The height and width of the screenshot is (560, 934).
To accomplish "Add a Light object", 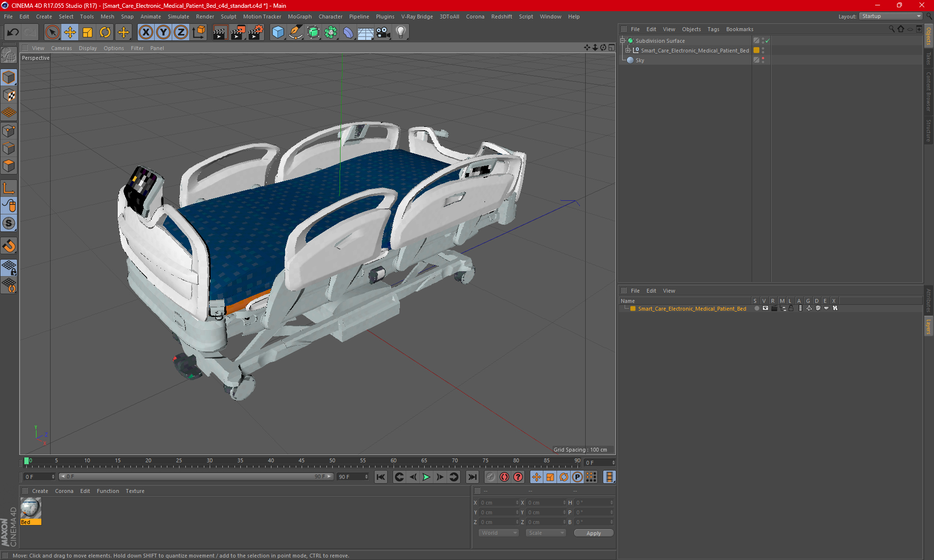I will click(400, 32).
